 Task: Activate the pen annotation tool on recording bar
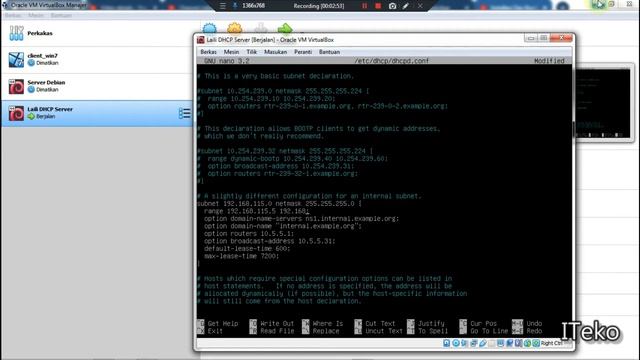point(406,6)
